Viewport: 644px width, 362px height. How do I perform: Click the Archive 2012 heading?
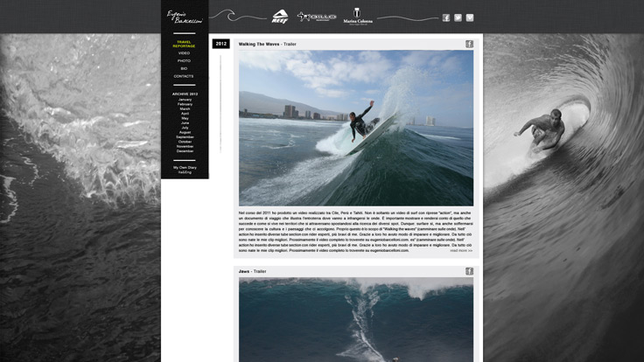tap(185, 94)
